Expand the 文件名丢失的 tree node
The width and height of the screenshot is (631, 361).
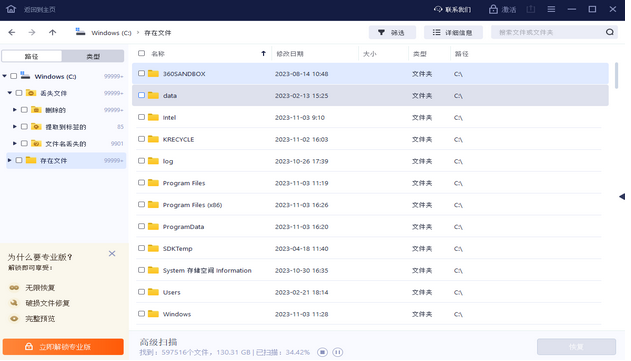pos(15,143)
